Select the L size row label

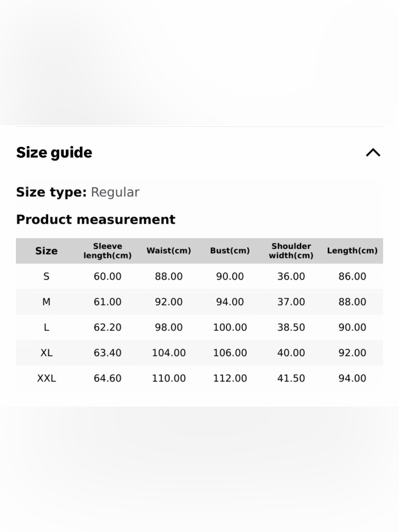(46, 327)
